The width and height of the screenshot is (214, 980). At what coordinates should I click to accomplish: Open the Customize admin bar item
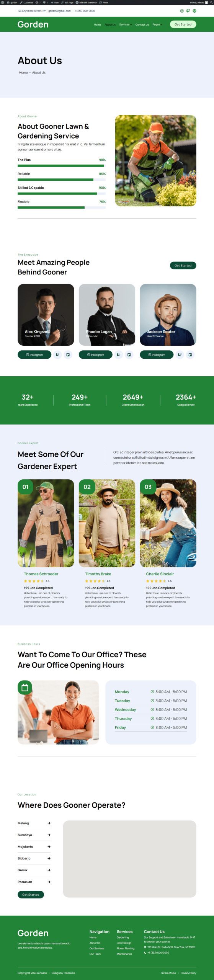pyautogui.click(x=26, y=2)
